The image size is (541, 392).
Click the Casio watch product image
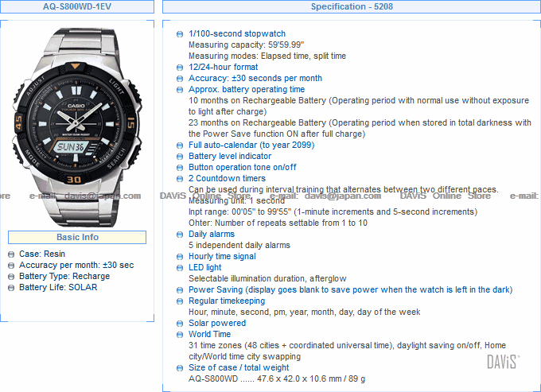point(77,127)
